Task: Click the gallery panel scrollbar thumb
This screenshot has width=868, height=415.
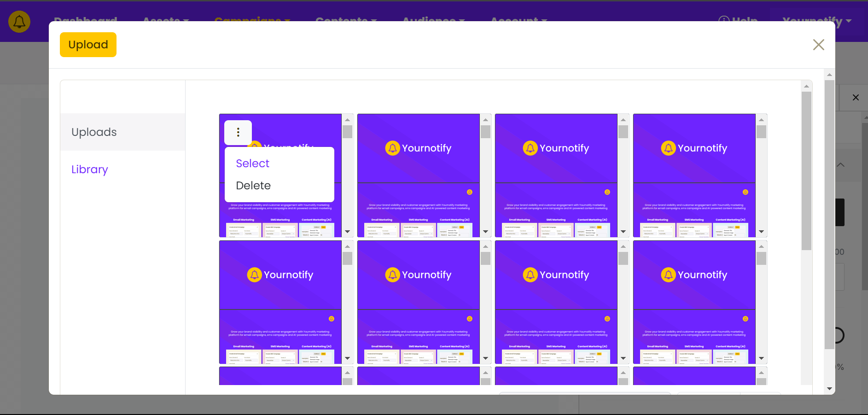Action: (806, 171)
